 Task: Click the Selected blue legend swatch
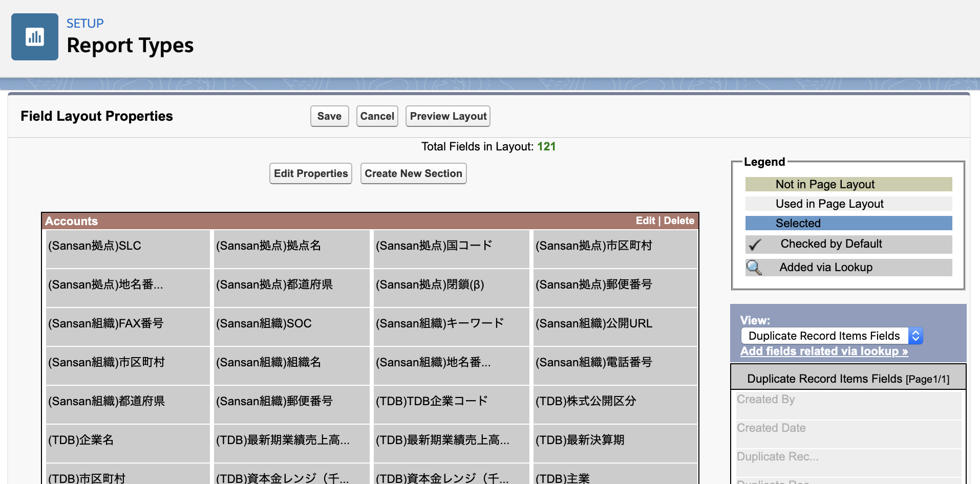[x=848, y=223]
